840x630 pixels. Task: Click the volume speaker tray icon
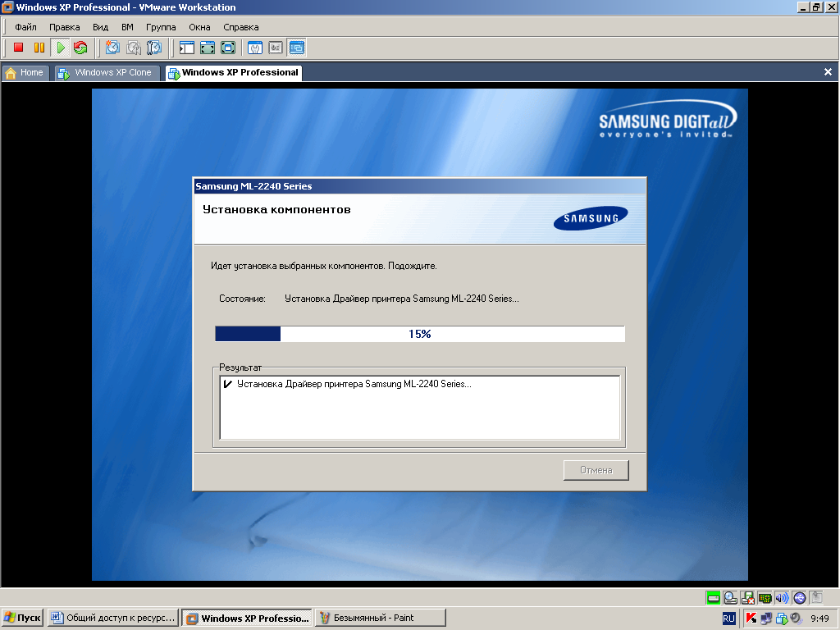pos(796,619)
